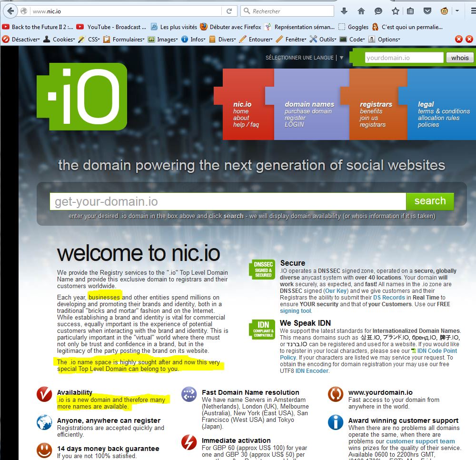Image resolution: width=476 pixels, height=460 pixels.
Task: Open Cookies developer toolbar menu
Action: coord(59,39)
